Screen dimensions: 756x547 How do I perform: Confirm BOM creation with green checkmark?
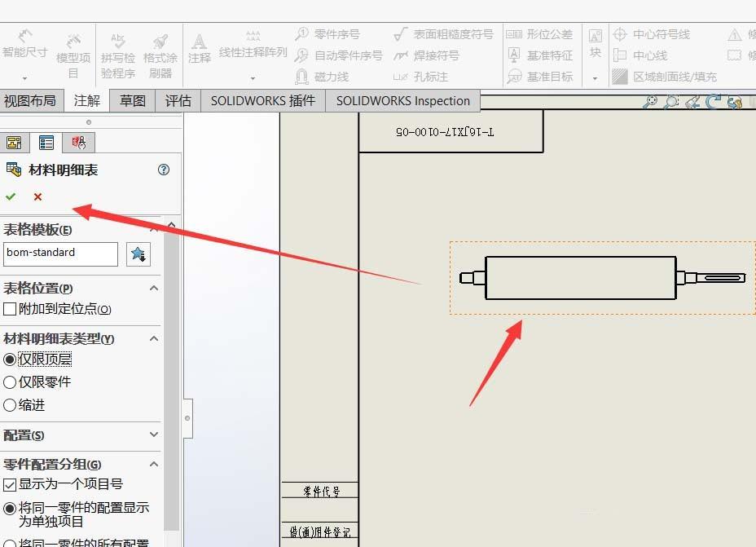click(x=11, y=196)
